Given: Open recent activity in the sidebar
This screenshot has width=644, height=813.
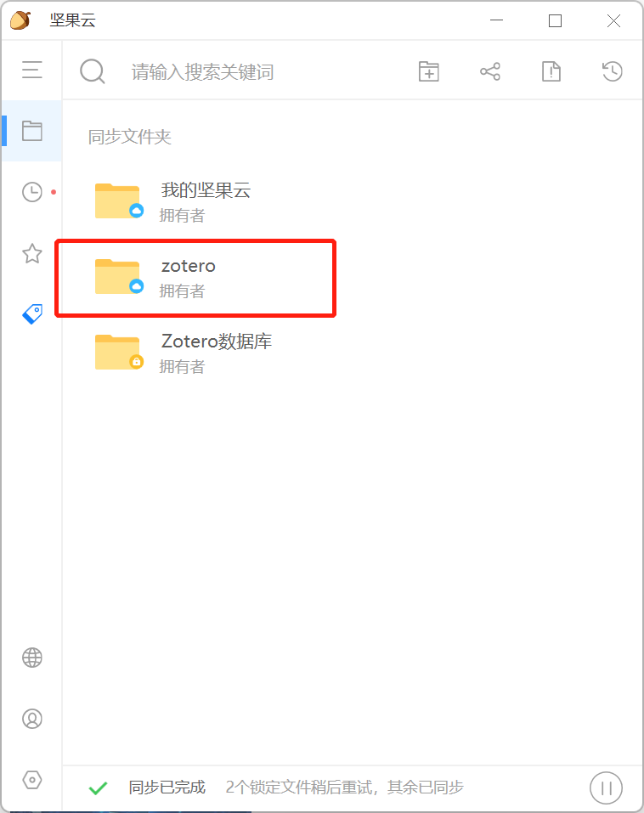Looking at the screenshot, I should pos(32,192).
